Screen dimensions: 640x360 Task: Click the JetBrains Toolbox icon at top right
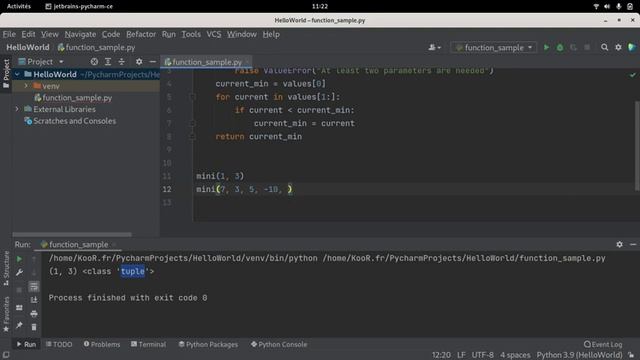click(x=632, y=47)
